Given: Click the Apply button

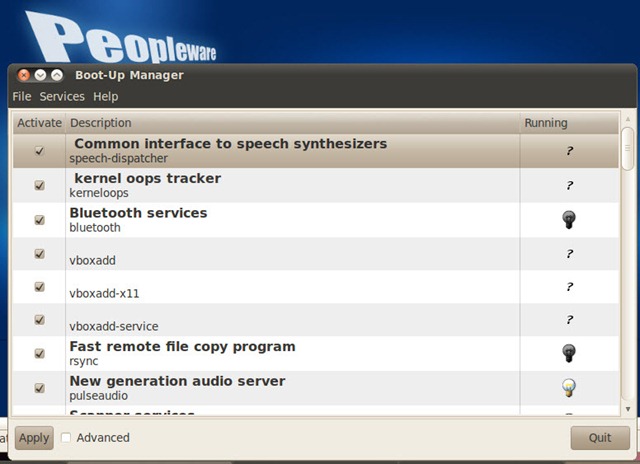Looking at the screenshot, I should tap(34, 438).
